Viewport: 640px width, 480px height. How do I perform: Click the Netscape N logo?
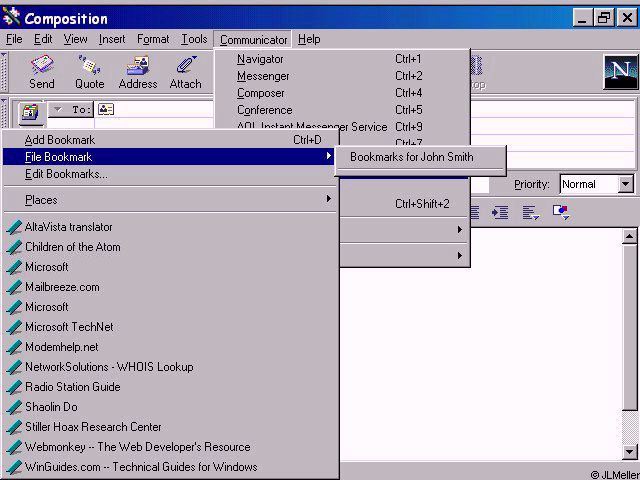tap(620, 72)
